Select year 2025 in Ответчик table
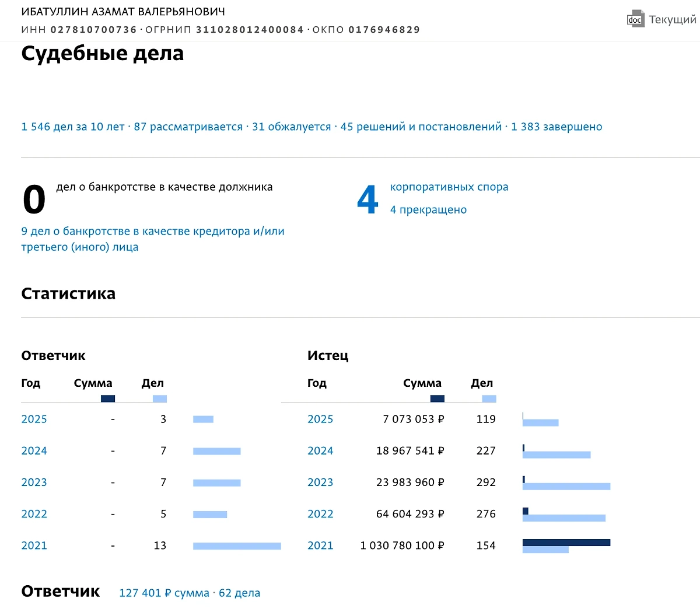Image resolution: width=700 pixels, height=612 pixels. pos(34,419)
